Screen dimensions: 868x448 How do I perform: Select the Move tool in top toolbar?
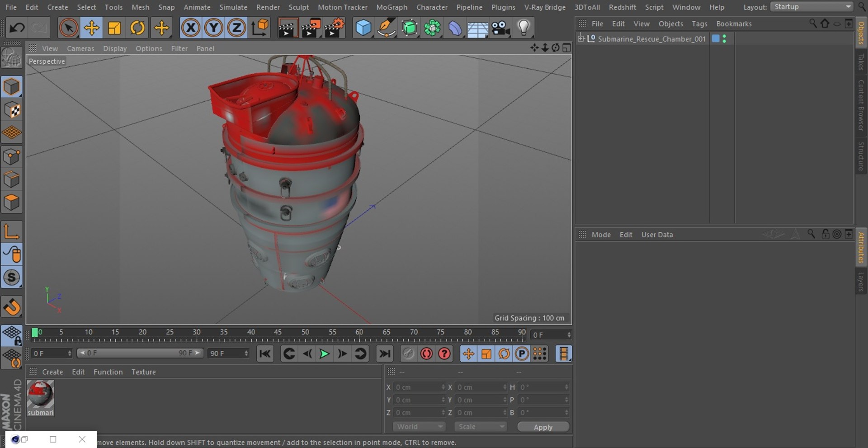tap(91, 28)
